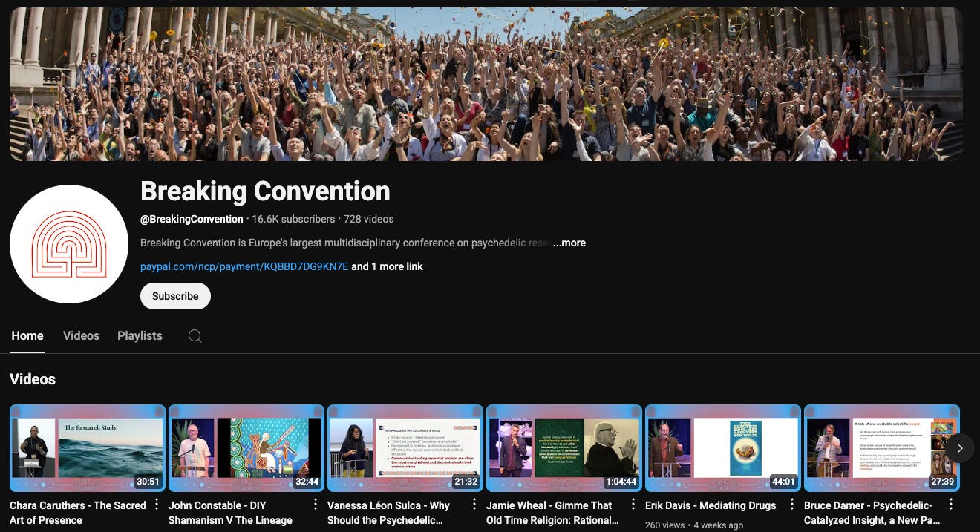The image size is (980, 532).
Task: Click the channel banner crowd photo
Action: [x=486, y=84]
